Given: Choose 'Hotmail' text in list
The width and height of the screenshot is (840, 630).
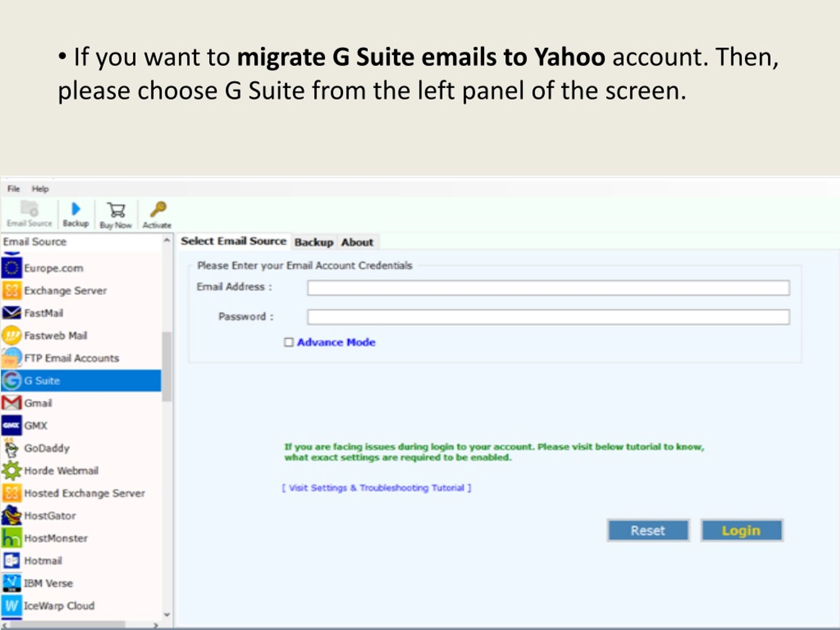Looking at the screenshot, I should [x=43, y=560].
